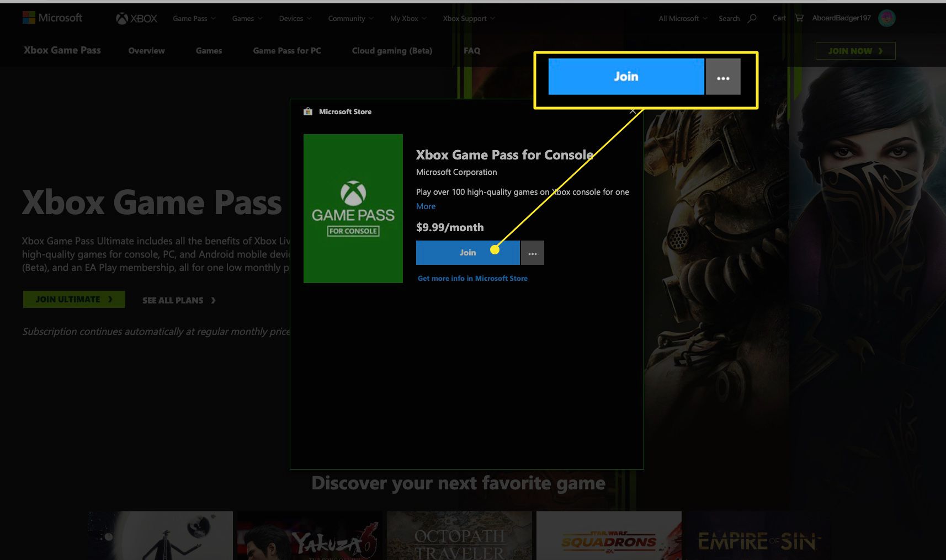Click the Xbox Game Pass nav title
946x560 pixels.
(62, 50)
